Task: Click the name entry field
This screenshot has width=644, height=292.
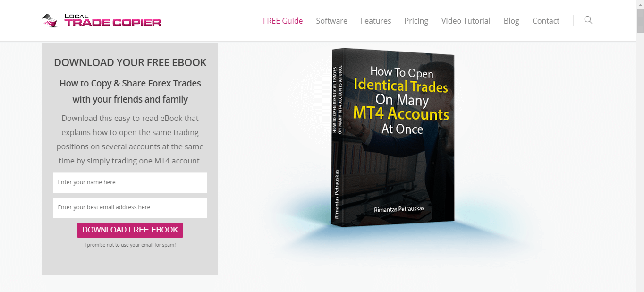Action: pyautogui.click(x=130, y=182)
